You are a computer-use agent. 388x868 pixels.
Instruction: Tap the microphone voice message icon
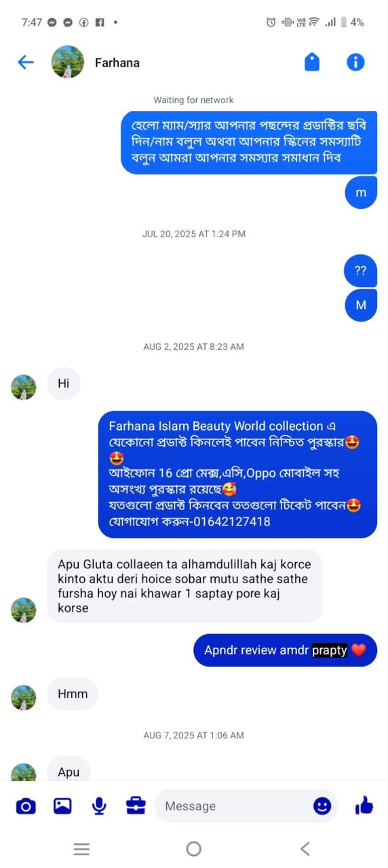[x=99, y=806]
